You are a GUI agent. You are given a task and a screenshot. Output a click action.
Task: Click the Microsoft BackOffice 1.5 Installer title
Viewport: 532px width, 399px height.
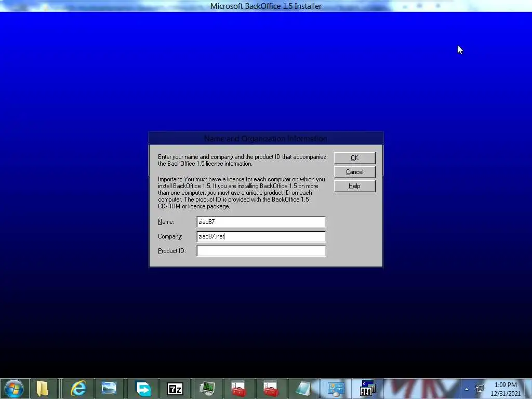pyautogui.click(x=266, y=6)
